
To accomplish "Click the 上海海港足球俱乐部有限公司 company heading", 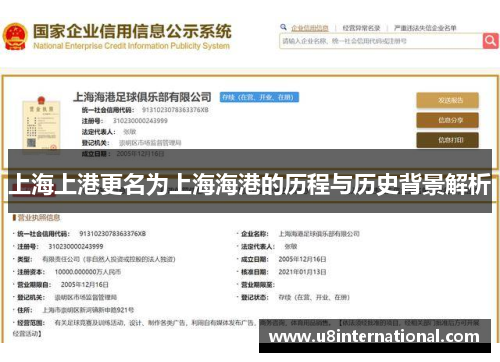I will (142, 97).
